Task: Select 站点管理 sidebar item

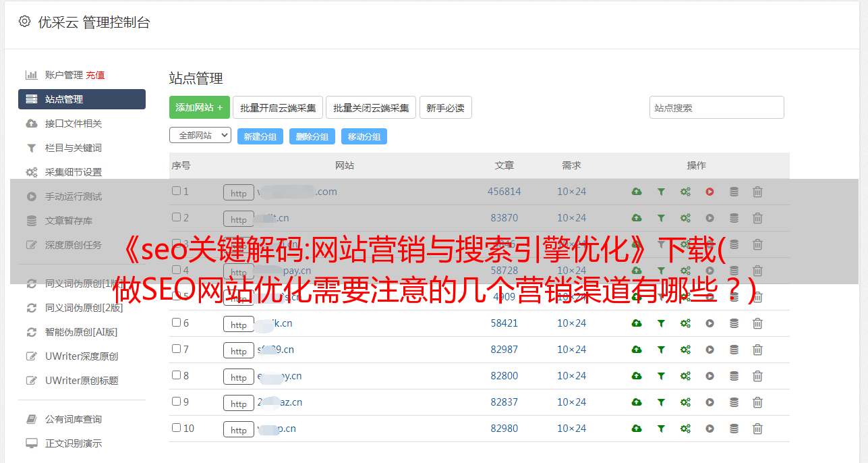Action: [82, 99]
